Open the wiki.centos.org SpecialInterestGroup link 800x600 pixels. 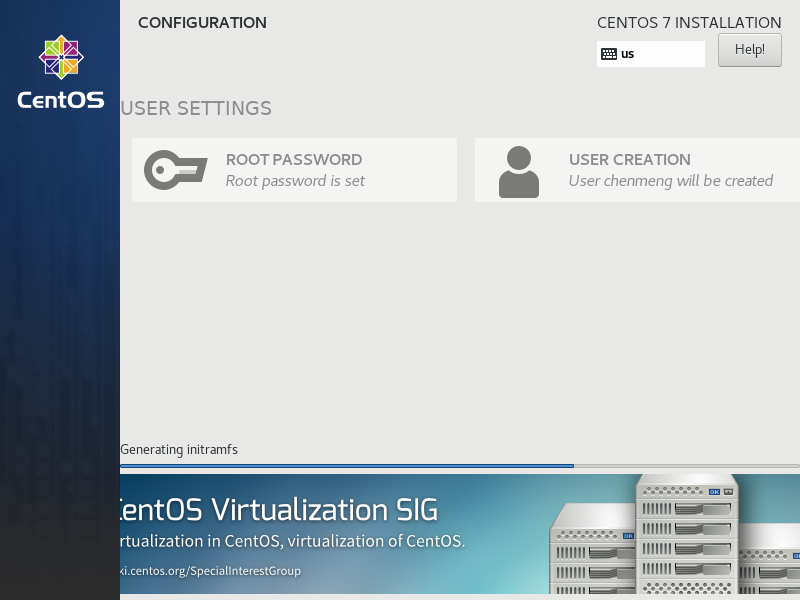point(212,571)
